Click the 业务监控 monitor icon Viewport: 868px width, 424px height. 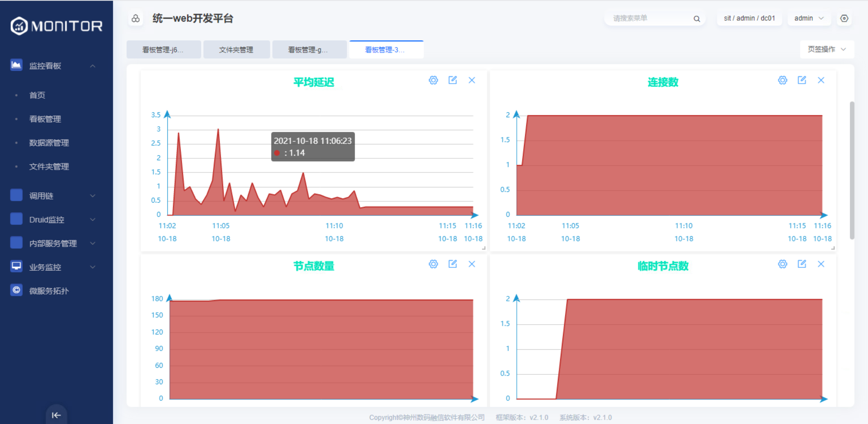tap(16, 266)
